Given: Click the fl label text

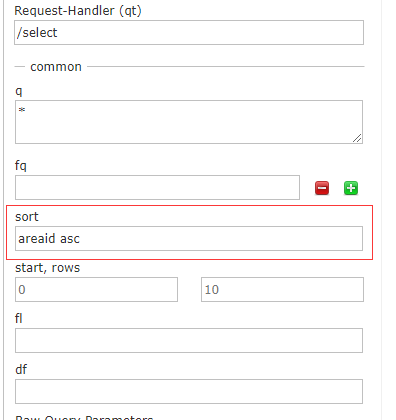Looking at the screenshot, I should (x=18, y=318).
